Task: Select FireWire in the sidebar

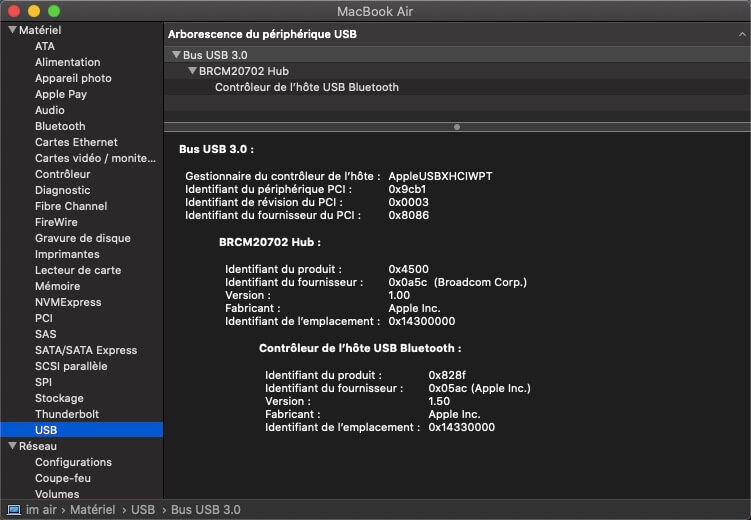Action: coord(56,222)
